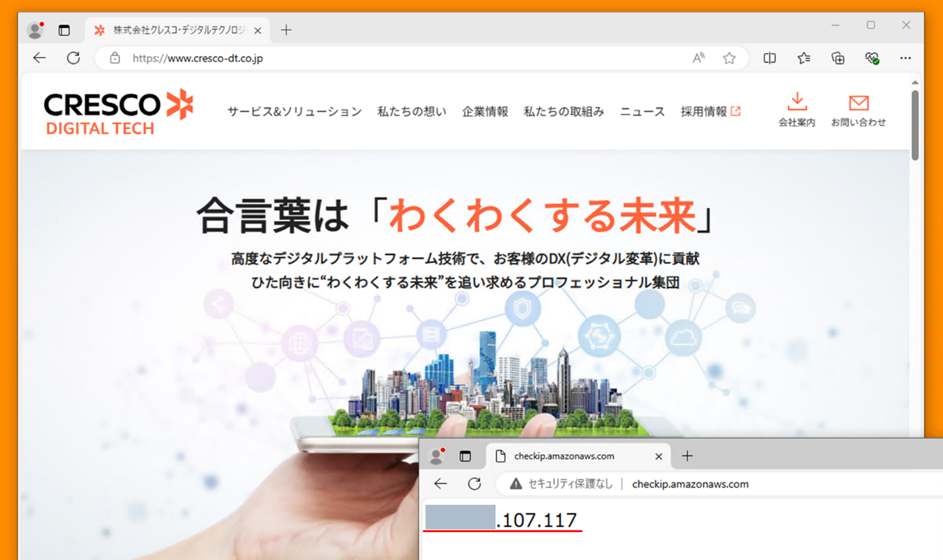The width and height of the screenshot is (943, 560).
Task: Reload the cresco-dt.co.jp page
Action: click(x=73, y=58)
